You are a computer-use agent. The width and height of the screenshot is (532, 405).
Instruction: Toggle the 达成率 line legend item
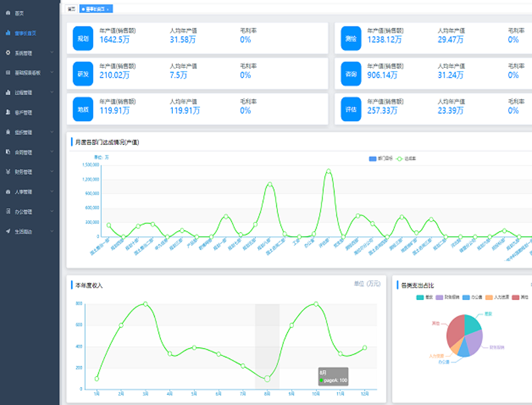tap(406, 158)
